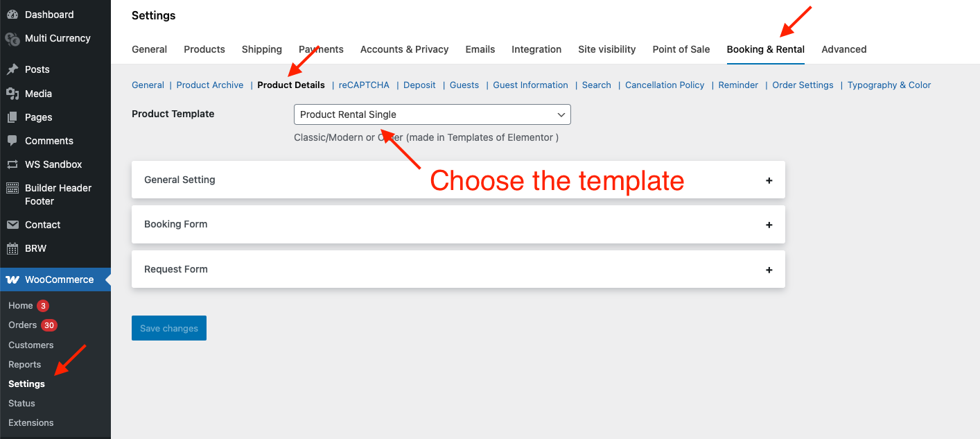Click the Multi Currency sidebar icon
This screenshot has width=980, height=439.
12,39
